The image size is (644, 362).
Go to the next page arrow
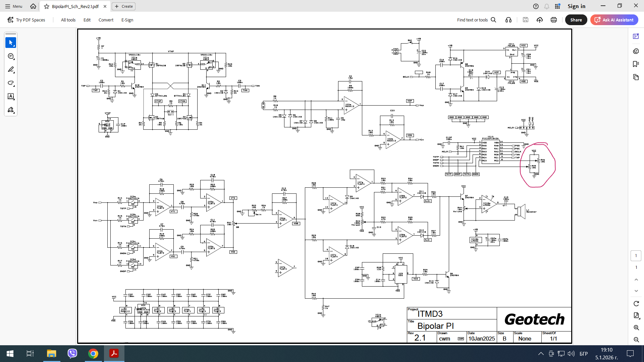[x=636, y=291]
